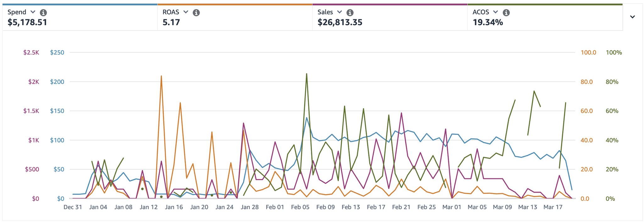644x222 pixels.
Task: Click the $26,813.35 sales total
Action: point(340,22)
